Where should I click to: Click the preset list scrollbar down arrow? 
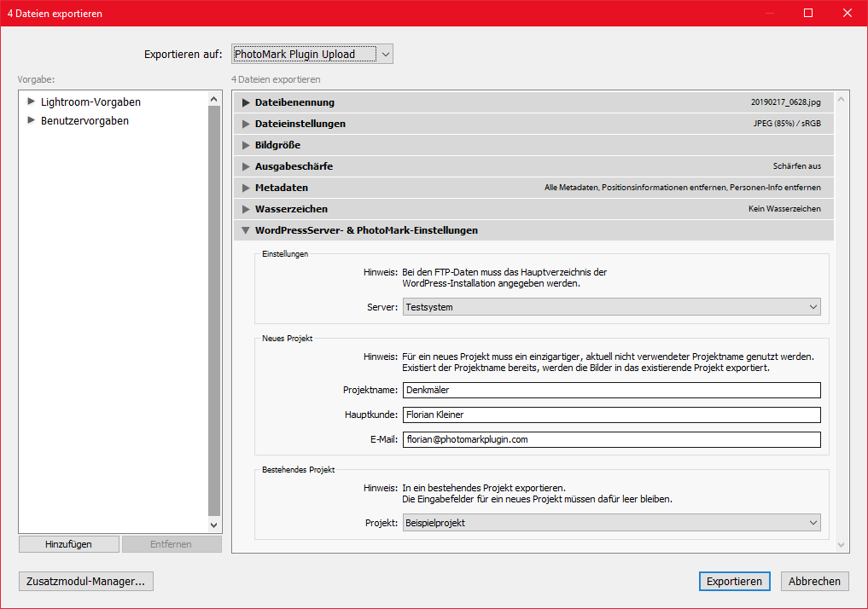(x=214, y=525)
